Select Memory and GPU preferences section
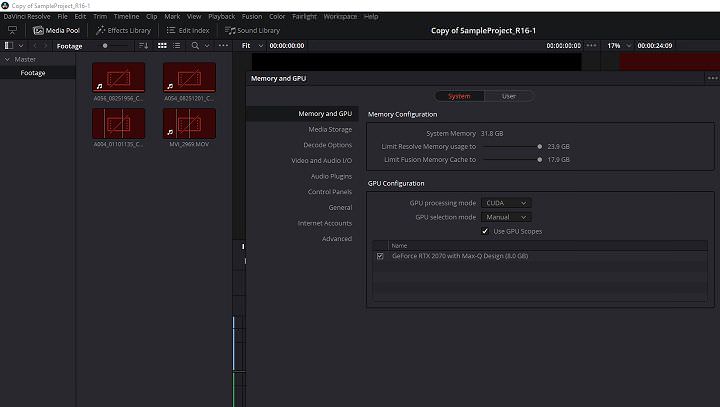 (302, 113)
